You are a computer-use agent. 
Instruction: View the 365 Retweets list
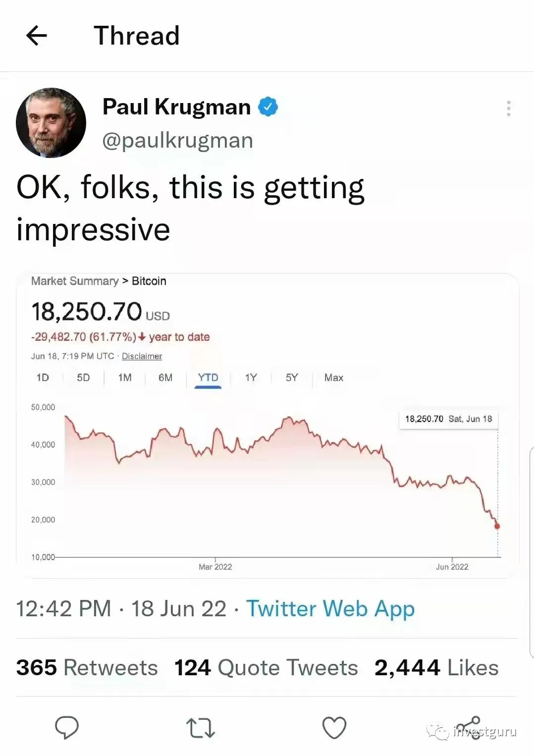pyautogui.click(x=87, y=667)
